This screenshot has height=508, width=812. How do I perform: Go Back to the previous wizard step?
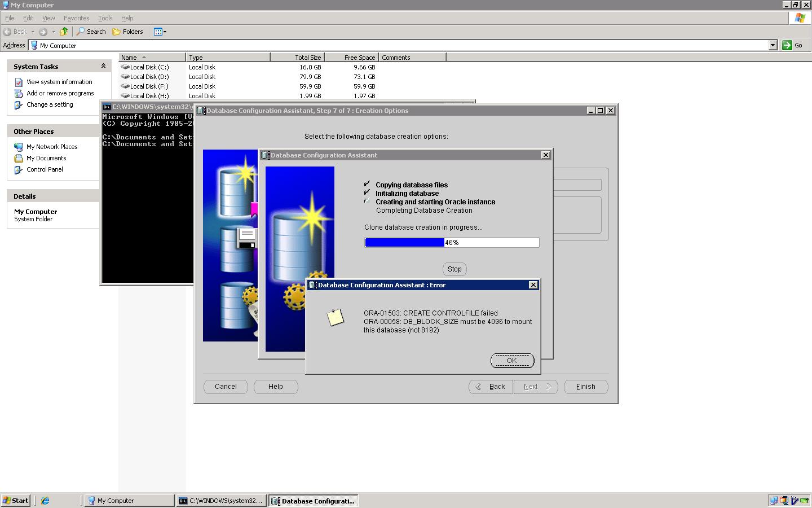[491, 387]
